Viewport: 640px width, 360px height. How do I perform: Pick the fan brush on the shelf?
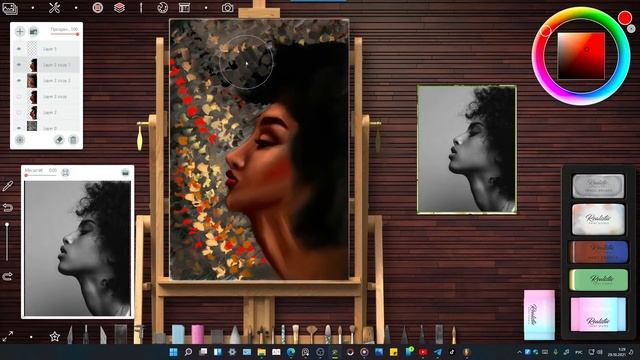pyautogui.click(x=312, y=334)
